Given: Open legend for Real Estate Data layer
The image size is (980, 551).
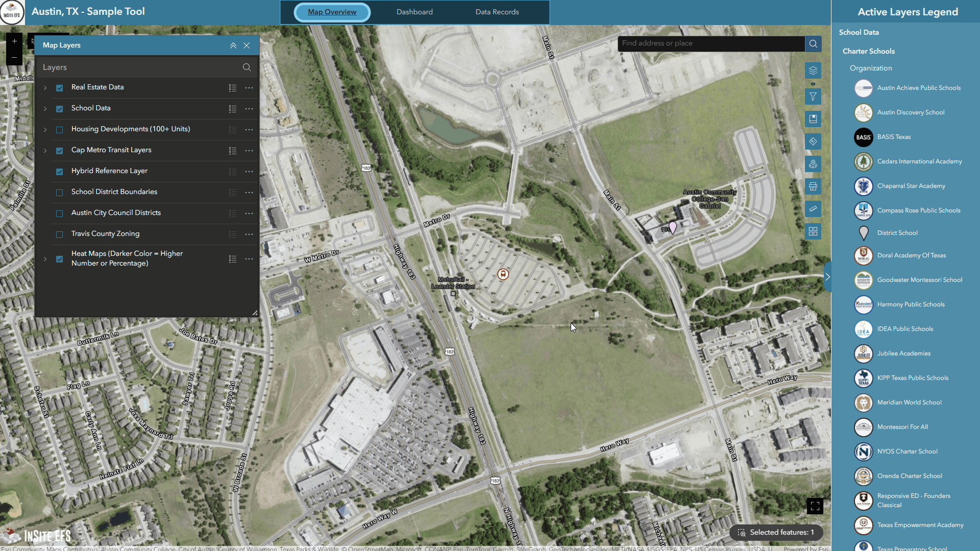Looking at the screenshot, I should tap(233, 88).
